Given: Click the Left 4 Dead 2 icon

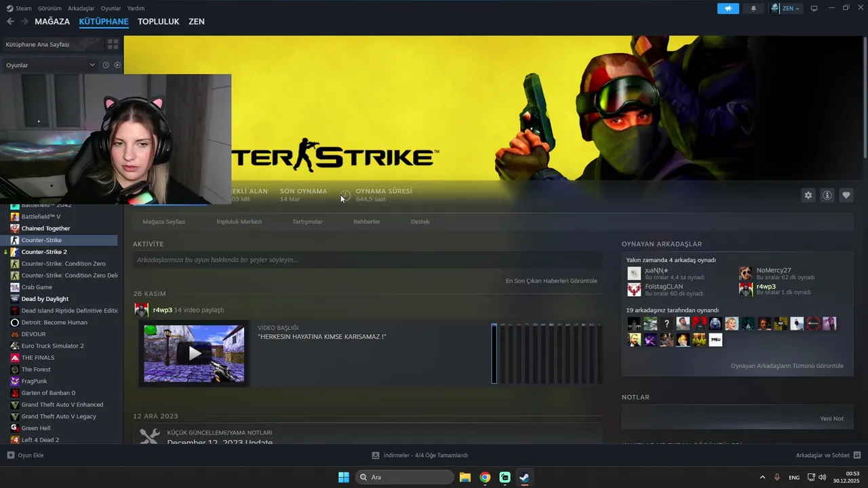Looking at the screenshot, I should coord(15,440).
